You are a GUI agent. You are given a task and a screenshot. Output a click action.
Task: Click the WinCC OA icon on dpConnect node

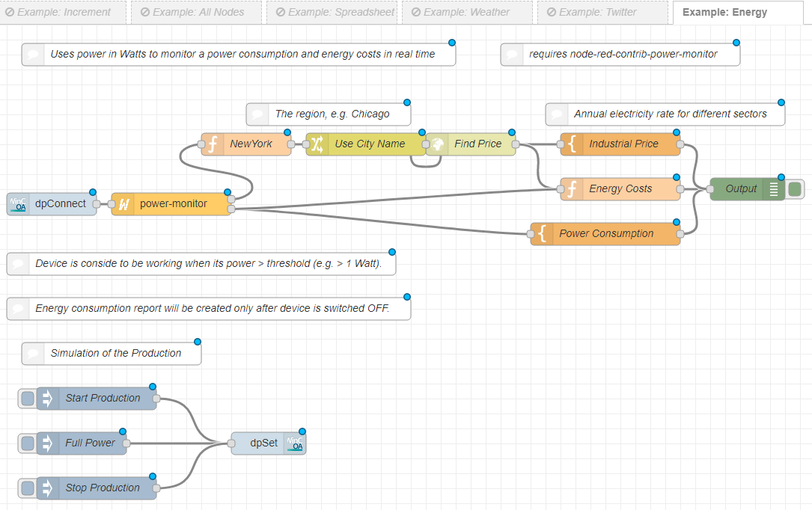coord(17,203)
